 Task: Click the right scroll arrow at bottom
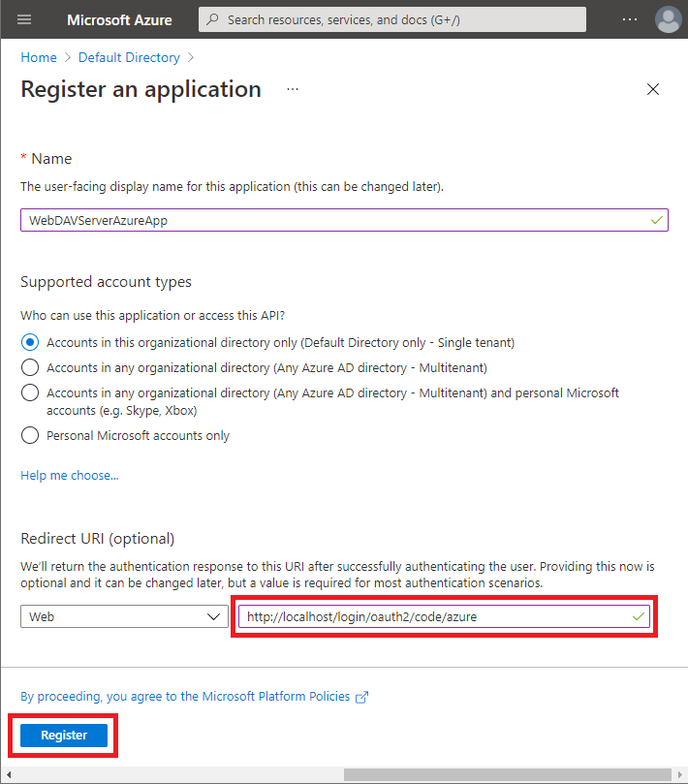[x=679, y=774]
